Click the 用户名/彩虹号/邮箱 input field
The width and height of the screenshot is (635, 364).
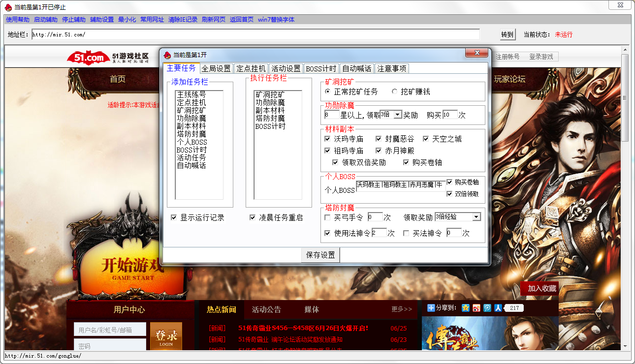(x=110, y=330)
